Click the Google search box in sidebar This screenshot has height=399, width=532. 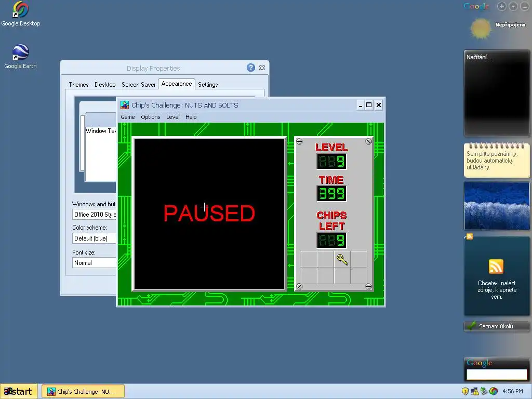pyautogui.click(x=497, y=375)
